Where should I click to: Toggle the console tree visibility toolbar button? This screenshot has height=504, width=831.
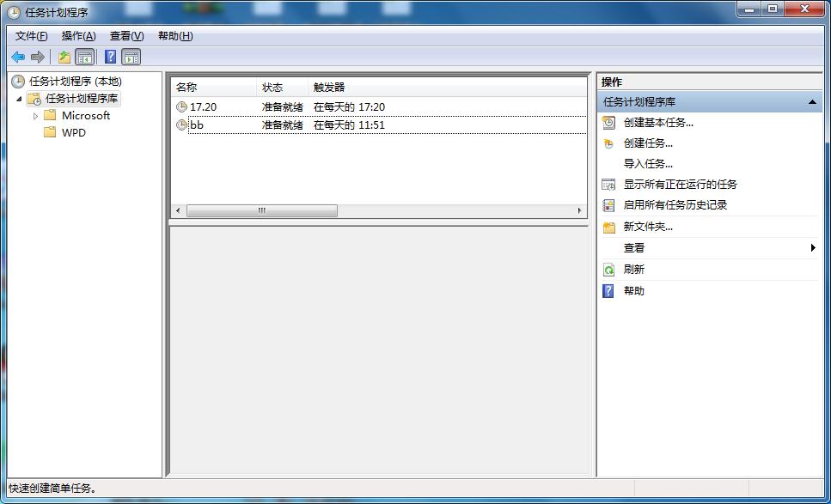point(85,57)
